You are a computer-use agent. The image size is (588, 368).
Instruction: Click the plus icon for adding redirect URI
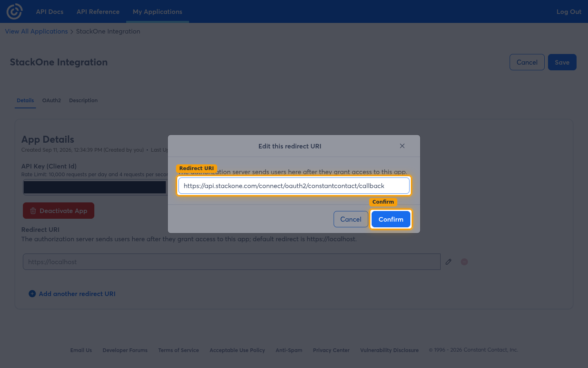point(32,294)
